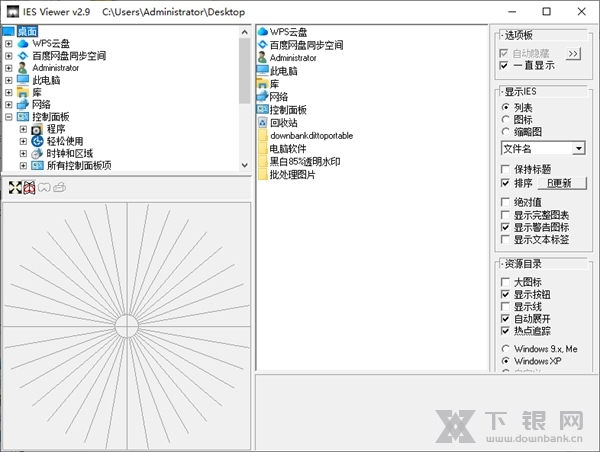Toggle the 热点追踪 checkbox
Screen dimensions: 600x452
pyautogui.click(x=505, y=331)
